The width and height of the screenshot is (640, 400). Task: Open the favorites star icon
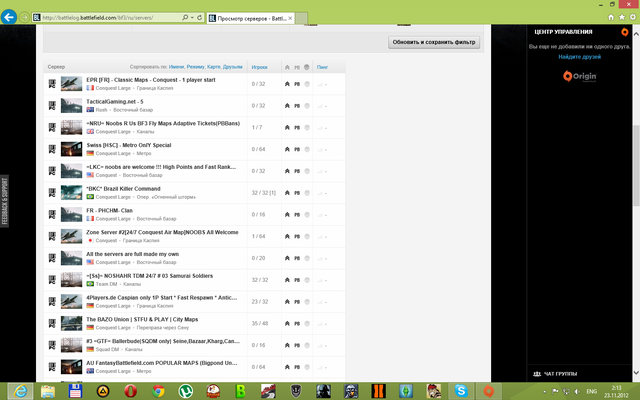point(622,17)
